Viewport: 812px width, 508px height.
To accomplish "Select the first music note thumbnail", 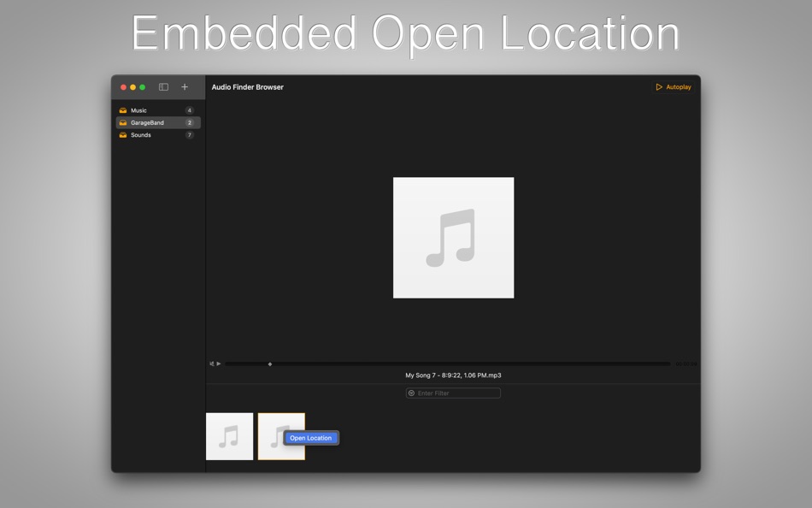I will pos(228,436).
